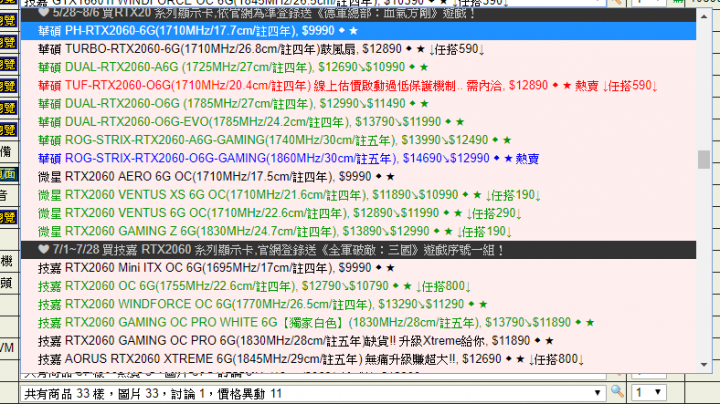720x404 pixels.
Task: Open the 共有商品 33 樣 category dropdown
Action: pos(313,393)
